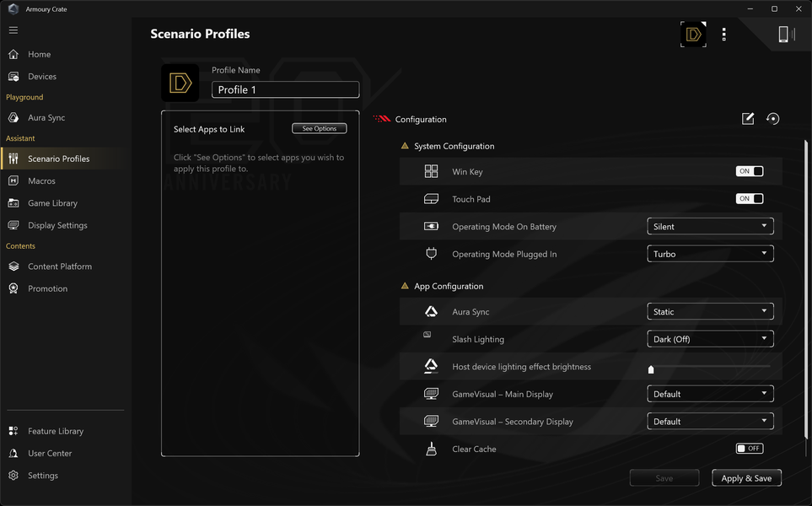Click the Armoury Crate logo in title bar

point(13,8)
